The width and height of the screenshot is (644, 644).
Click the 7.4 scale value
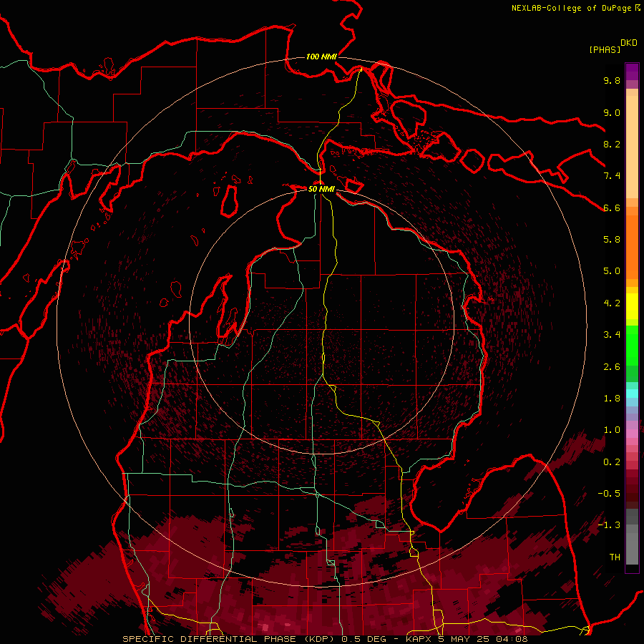click(x=612, y=176)
